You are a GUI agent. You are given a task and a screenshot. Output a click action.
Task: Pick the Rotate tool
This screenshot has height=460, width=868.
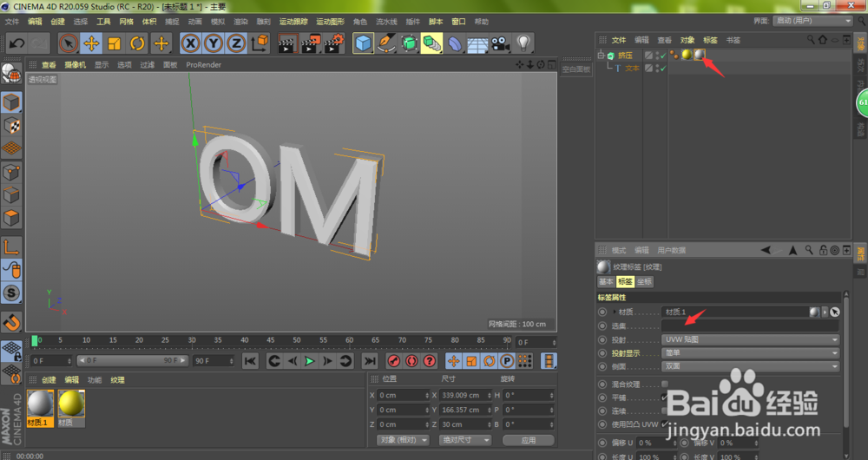(x=137, y=43)
